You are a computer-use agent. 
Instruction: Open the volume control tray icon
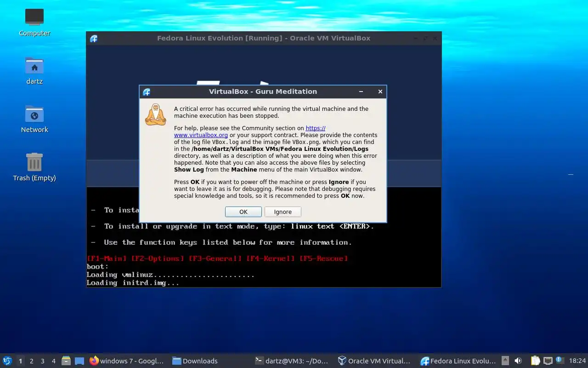pyautogui.click(x=518, y=361)
